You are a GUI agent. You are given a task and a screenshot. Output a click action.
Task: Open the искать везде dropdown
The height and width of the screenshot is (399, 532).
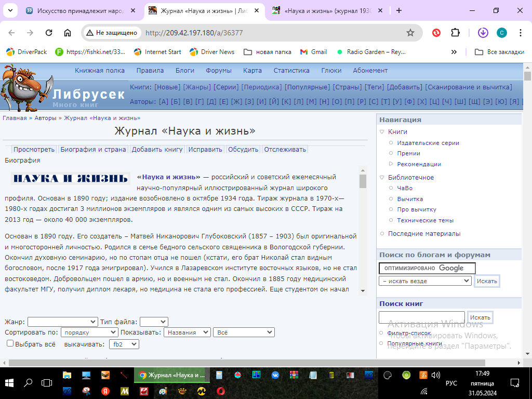pyautogui.click(x=425, y=281)
